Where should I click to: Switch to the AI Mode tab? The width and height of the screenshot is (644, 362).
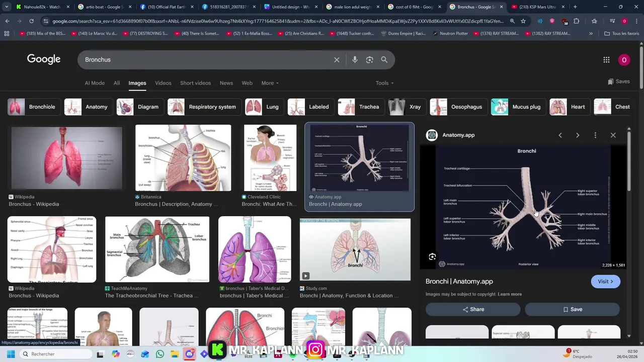tap(95, 83)
